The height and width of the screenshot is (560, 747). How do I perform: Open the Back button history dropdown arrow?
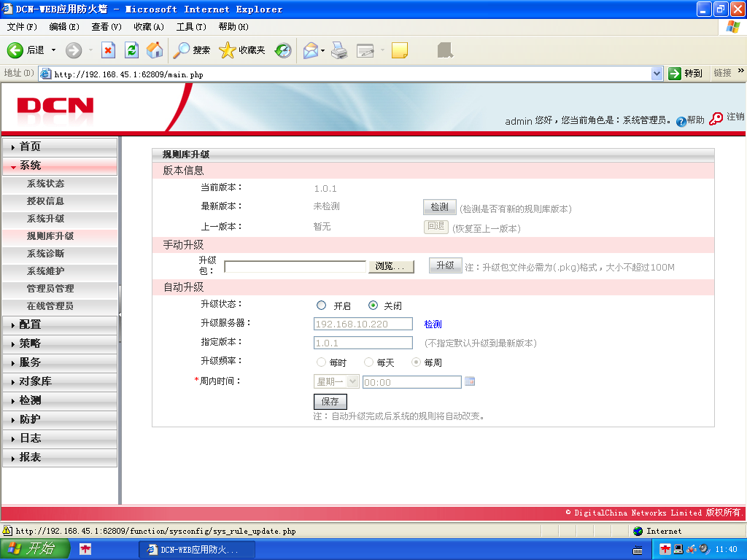pos(53,50)
